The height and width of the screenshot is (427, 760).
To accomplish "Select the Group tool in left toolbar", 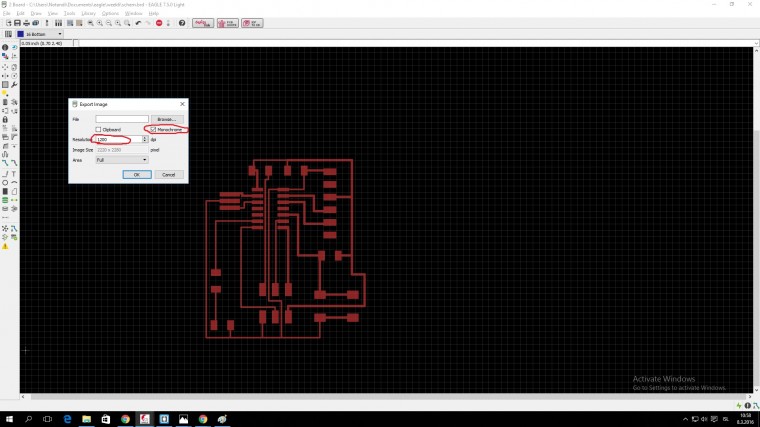I will click(x=5, y=85).
